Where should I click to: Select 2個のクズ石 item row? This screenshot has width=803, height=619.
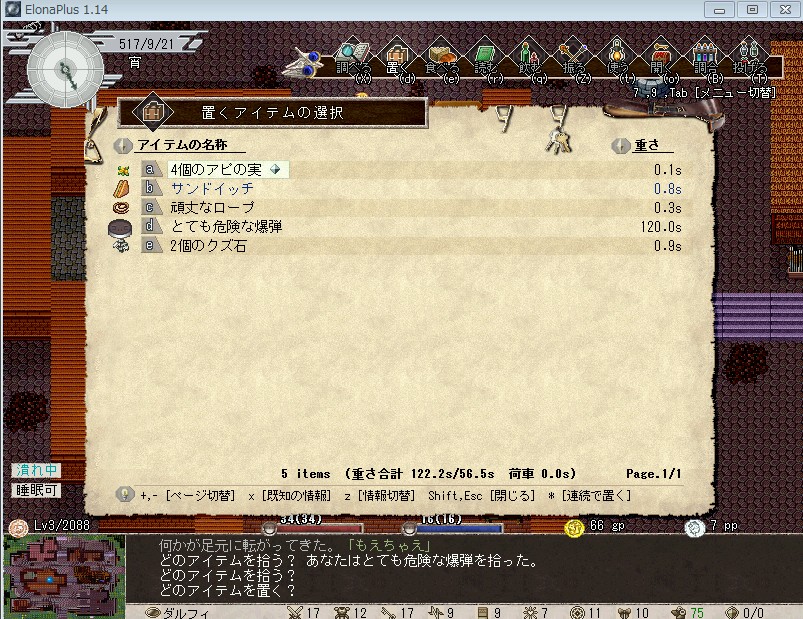click(399, 246)
